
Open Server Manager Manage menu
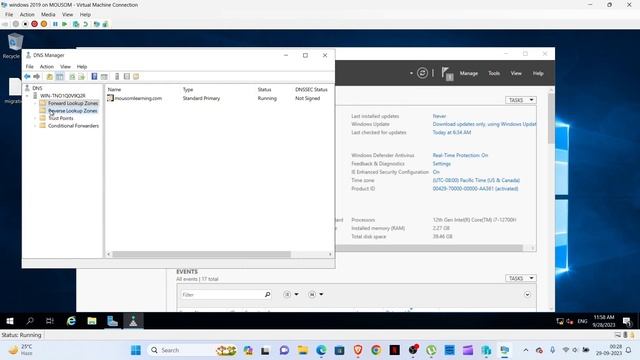coord(469,73)
